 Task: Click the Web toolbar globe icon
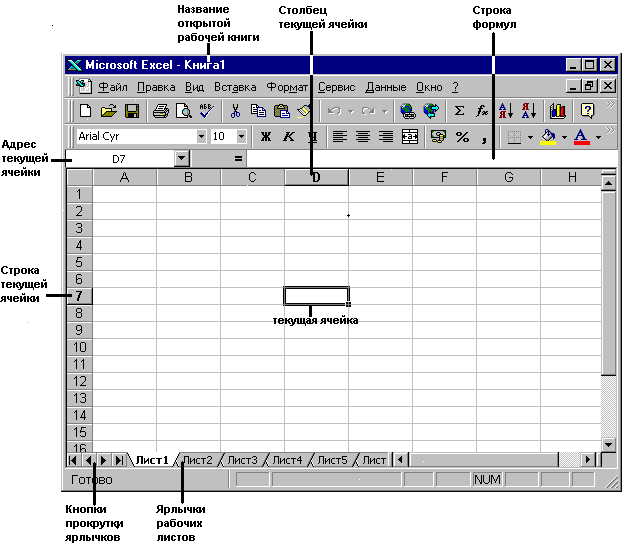click(x=431, y=111)
